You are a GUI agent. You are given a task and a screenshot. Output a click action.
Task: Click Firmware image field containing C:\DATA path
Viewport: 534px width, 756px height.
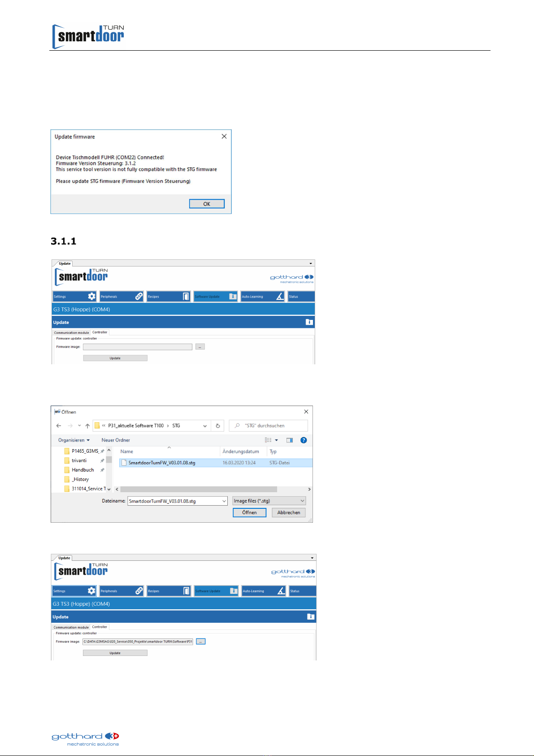point(138,642)
